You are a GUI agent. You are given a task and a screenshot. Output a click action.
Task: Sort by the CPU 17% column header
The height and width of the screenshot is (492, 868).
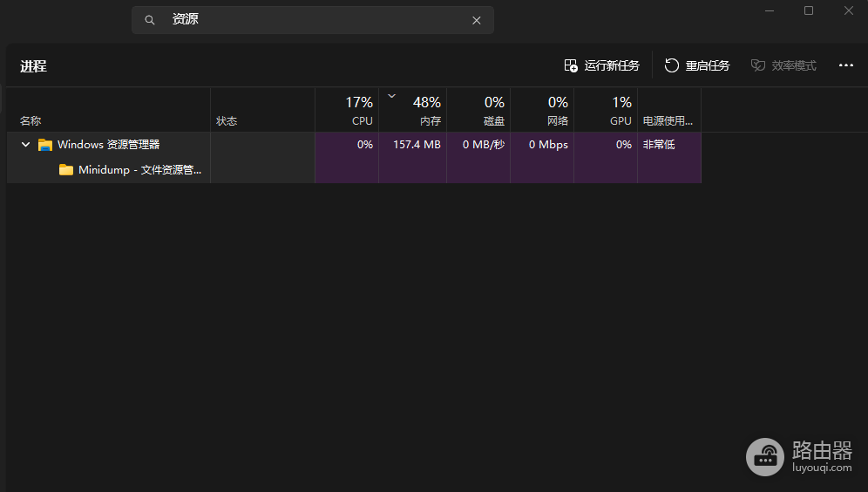347,110
